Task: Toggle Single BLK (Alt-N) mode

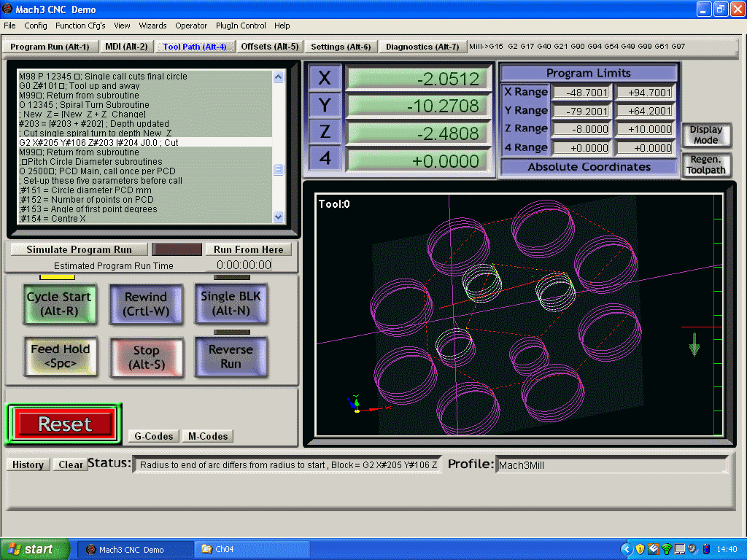Action: [x=231, y=303]
